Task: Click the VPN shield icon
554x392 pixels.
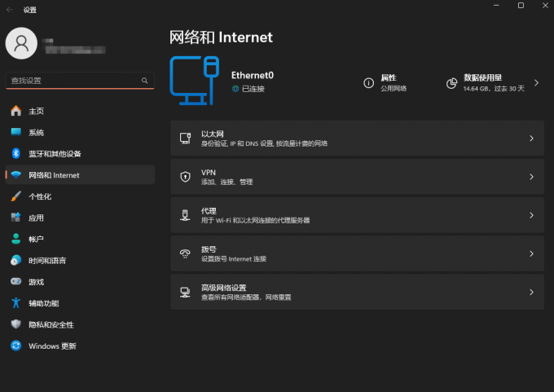Action: point(185,176)
